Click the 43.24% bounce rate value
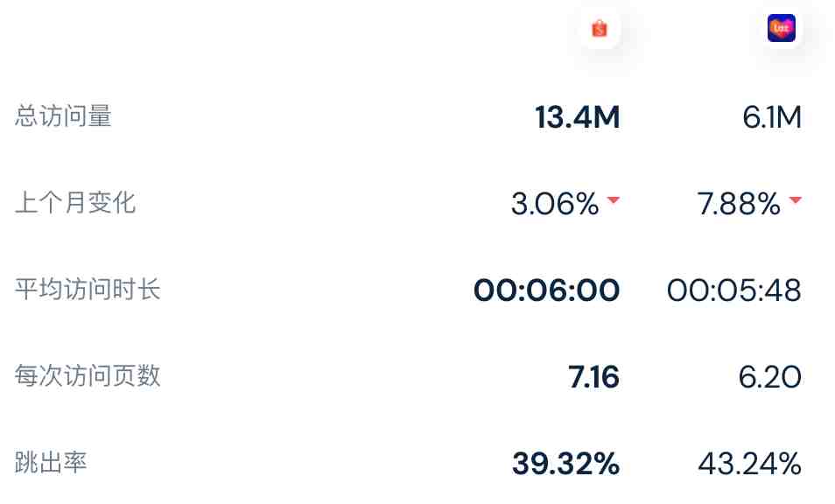Screen dimensions: 835x504 point(750,464)
